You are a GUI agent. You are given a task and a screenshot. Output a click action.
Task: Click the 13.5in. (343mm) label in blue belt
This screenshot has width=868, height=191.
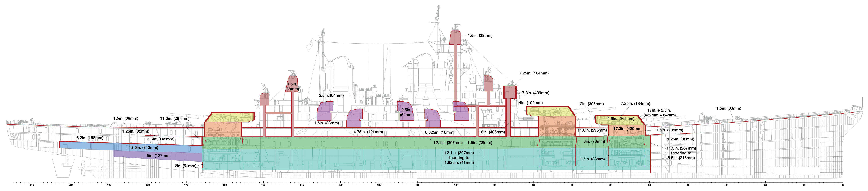pos(144,147)
